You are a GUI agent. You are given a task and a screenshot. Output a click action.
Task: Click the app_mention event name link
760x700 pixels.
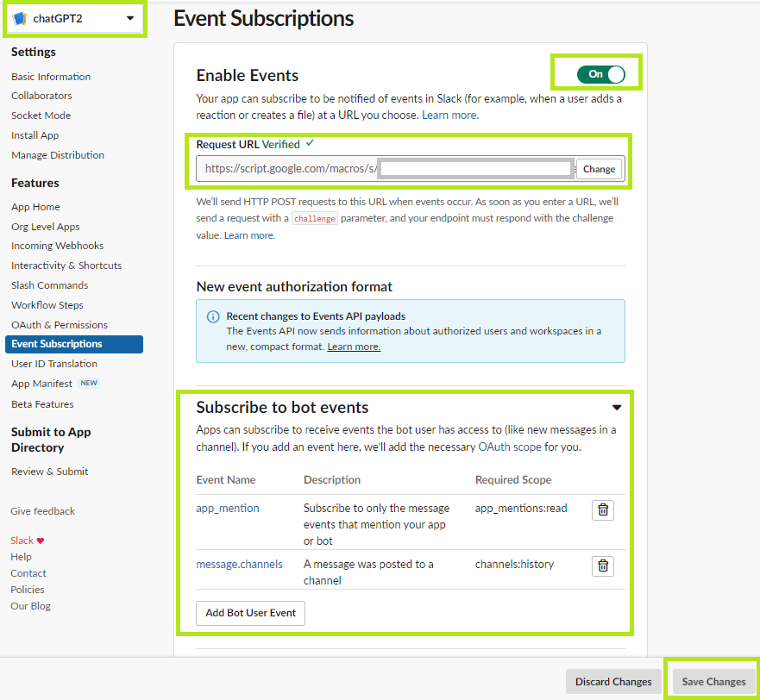228,509
